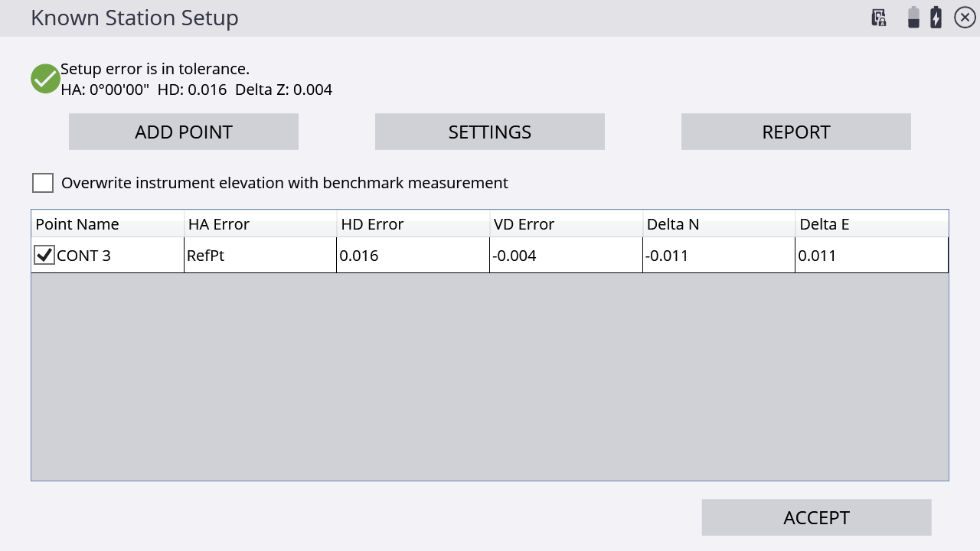Screen dimensions: 980x551
Task: Click the Known Station Setup title
Action: [134, 18]
